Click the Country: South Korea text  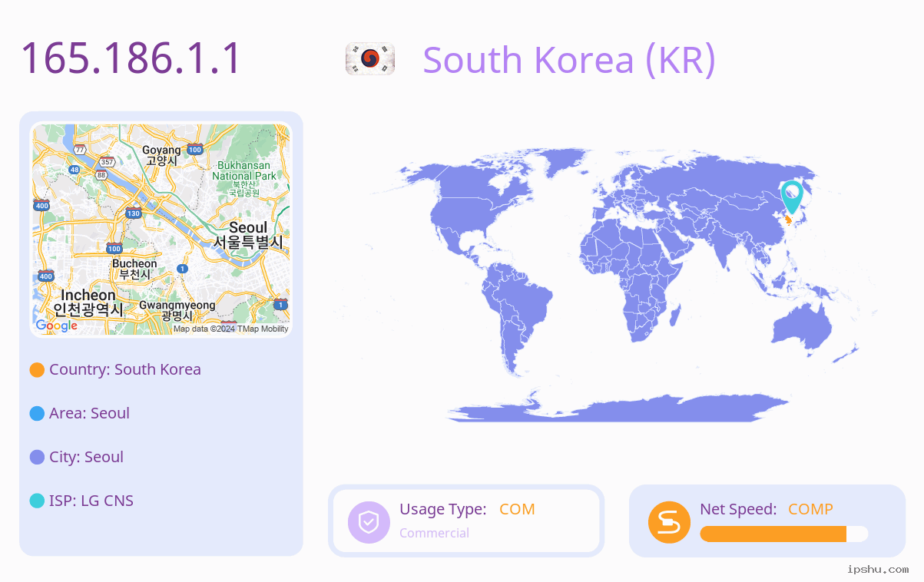click(125, 369)
